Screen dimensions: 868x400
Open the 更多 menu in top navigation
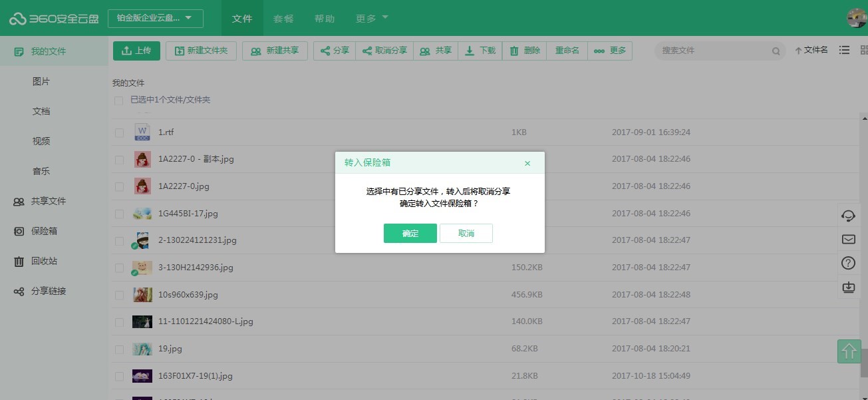tap(372, 19)
